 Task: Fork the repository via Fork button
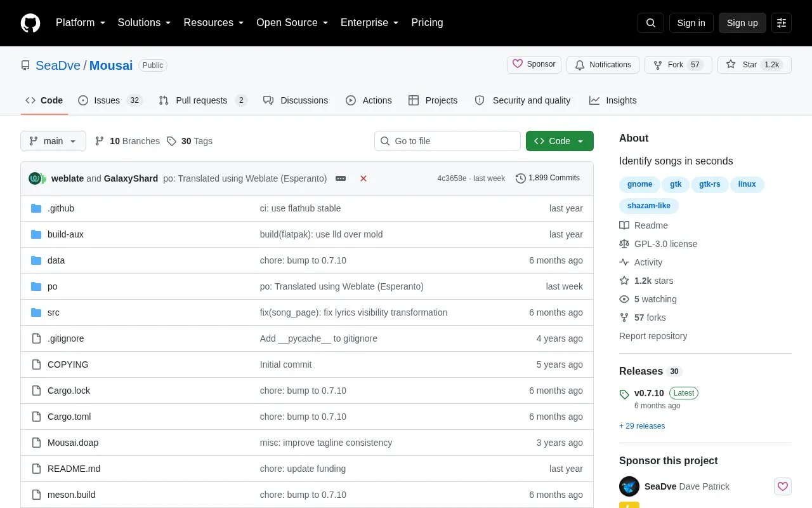click(678, 65)
